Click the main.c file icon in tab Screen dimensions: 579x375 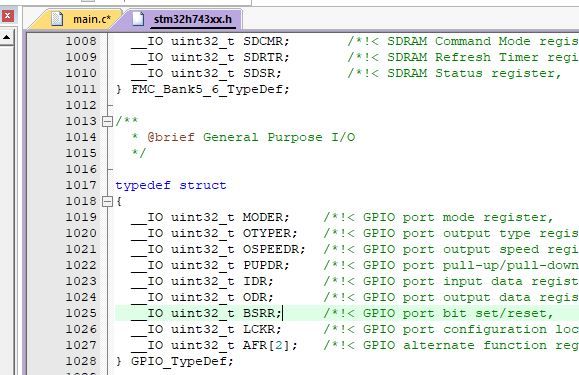[56, 18]
